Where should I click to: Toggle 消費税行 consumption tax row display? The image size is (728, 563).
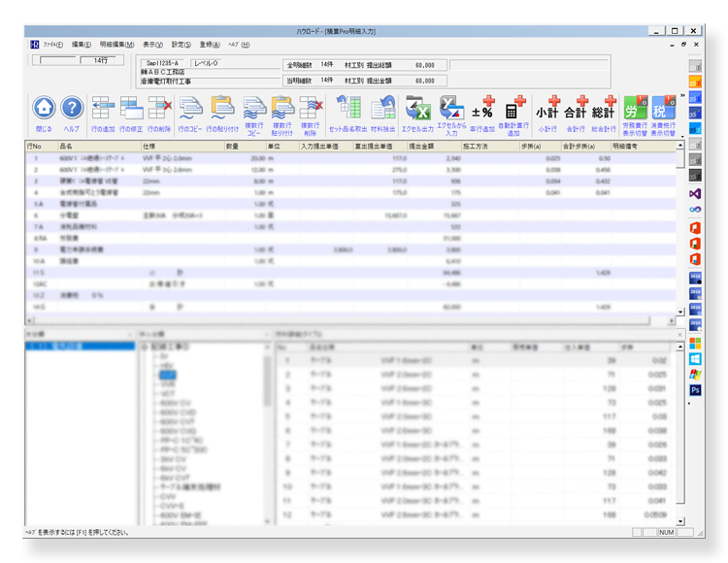664,108
